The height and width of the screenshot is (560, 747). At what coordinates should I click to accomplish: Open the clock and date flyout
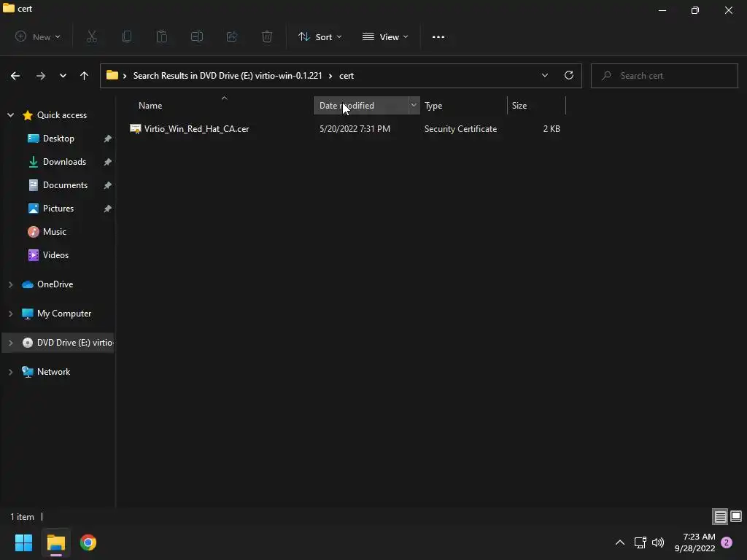coord(694,542)
